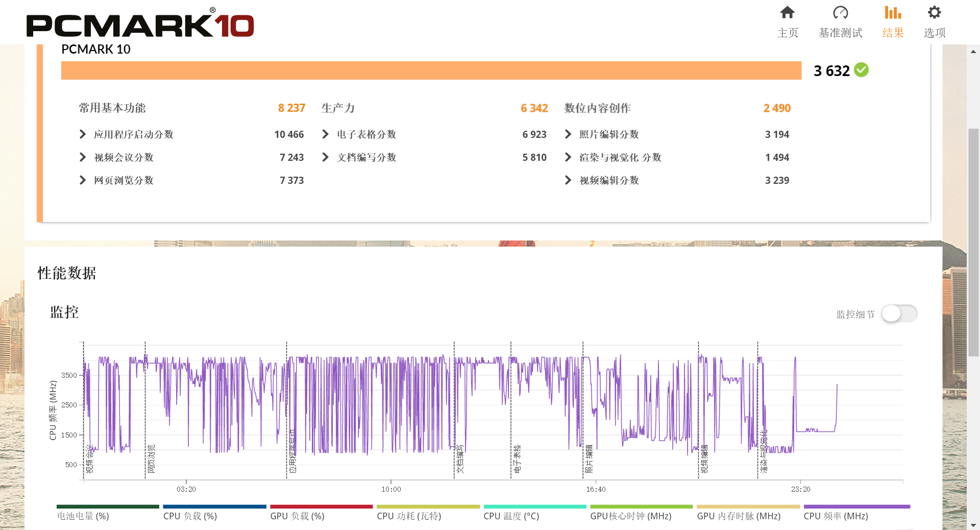Click the 应用程序启动 chart marker

point(292,451)
